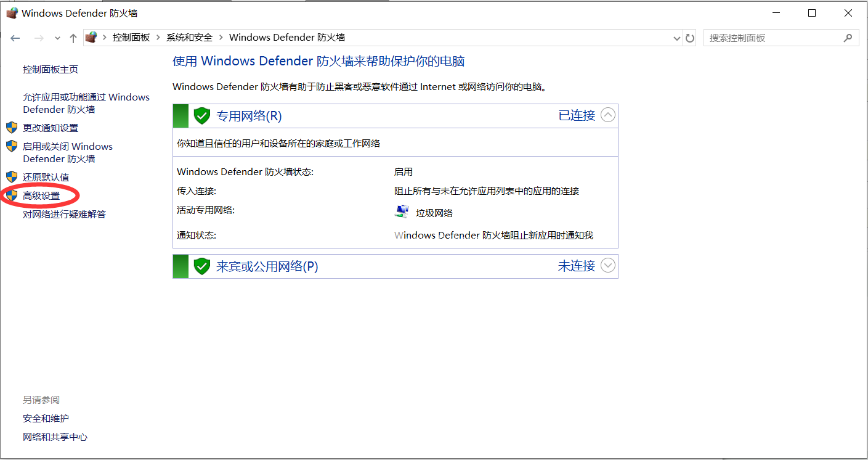Click the firewall icon in the title bar

pyautogui.click(x=12, y=13)
